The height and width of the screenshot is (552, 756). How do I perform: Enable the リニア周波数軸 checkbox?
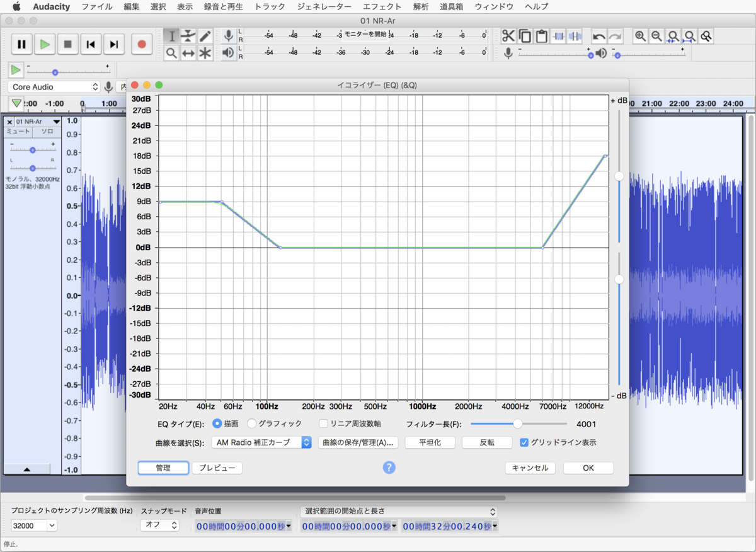point(324,423)
